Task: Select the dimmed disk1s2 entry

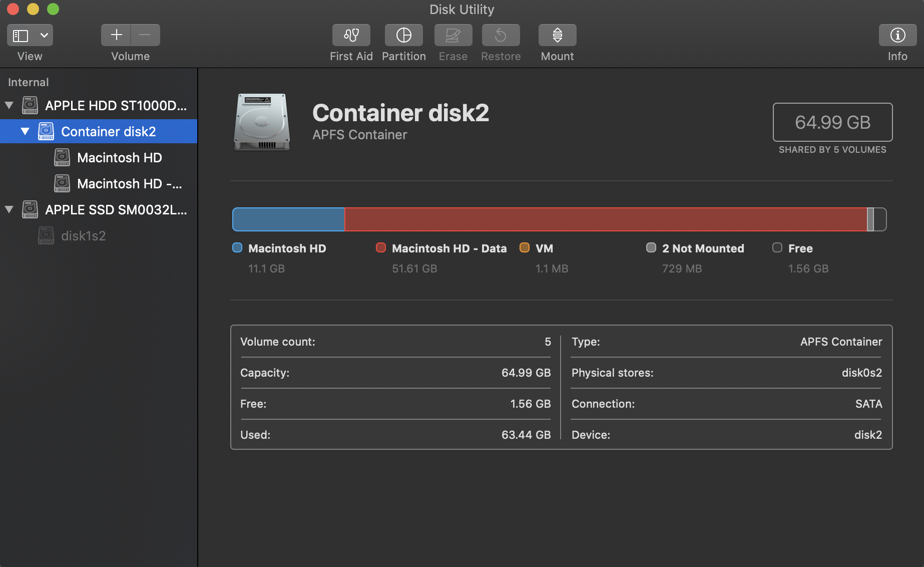Action: pos(99,235)
